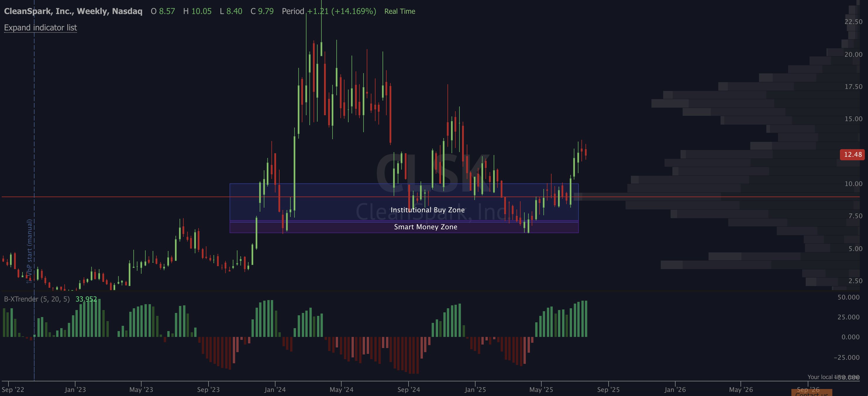
Task: Click the 33.952 B-XTrender value readout
Action: (86, 299)
